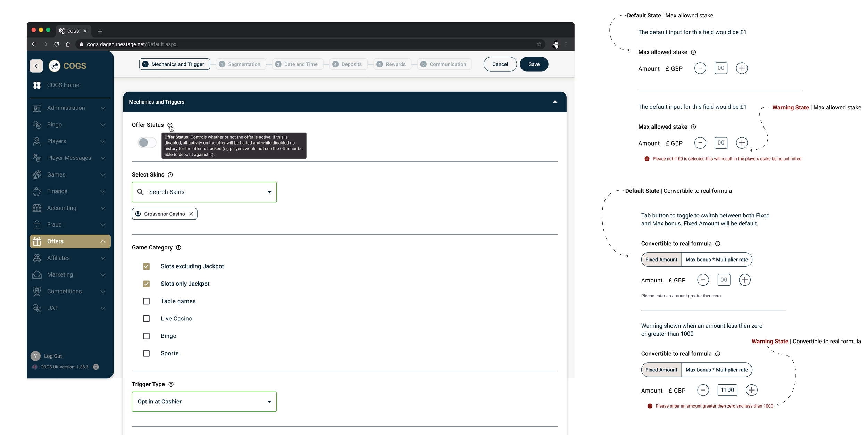The height and width of the screenshot is (435, 868).
Task: Open the Rewards step tab
Action: tap(392, 64)
